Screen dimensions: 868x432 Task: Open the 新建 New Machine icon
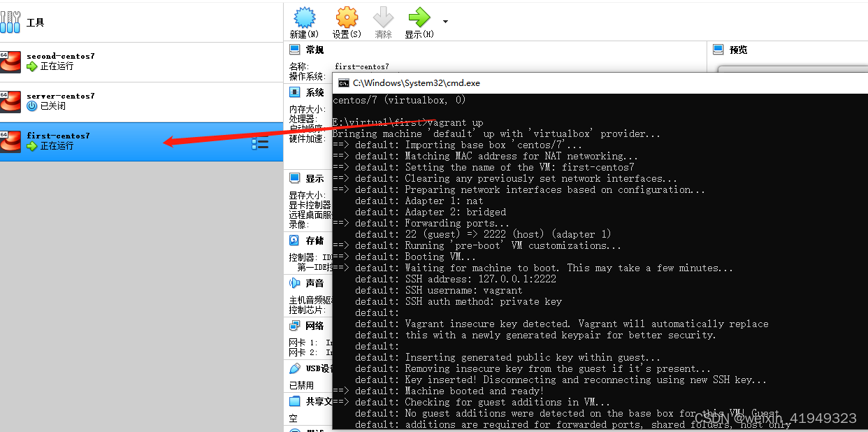tap(303, 19)
